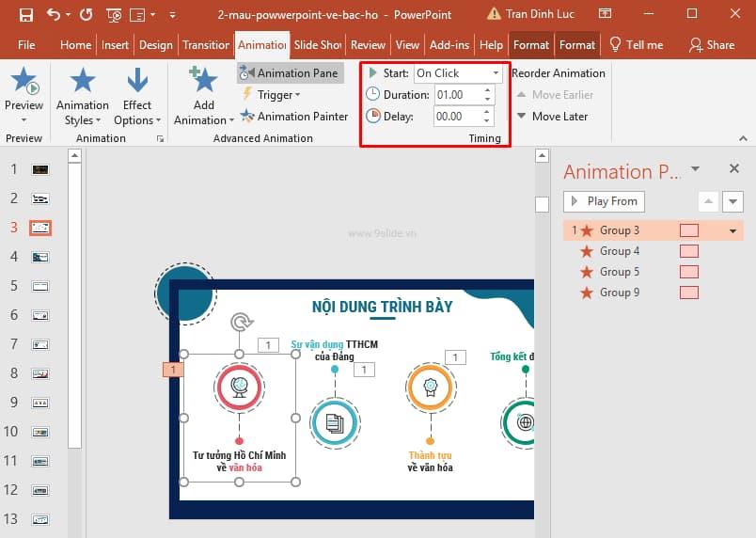Click account warning icon near Tran Dinh Luc
The height and width of the screenshot is (538, 756).
click(494, 14)
